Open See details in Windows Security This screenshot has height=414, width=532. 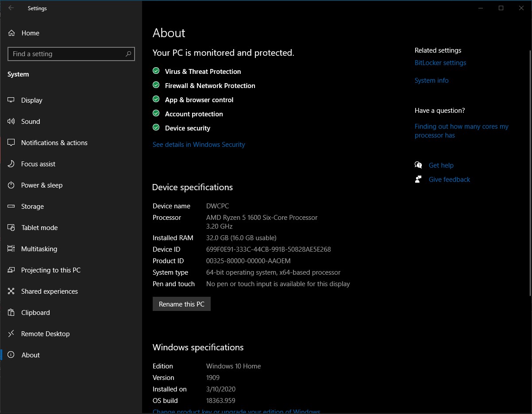(198, 144)
